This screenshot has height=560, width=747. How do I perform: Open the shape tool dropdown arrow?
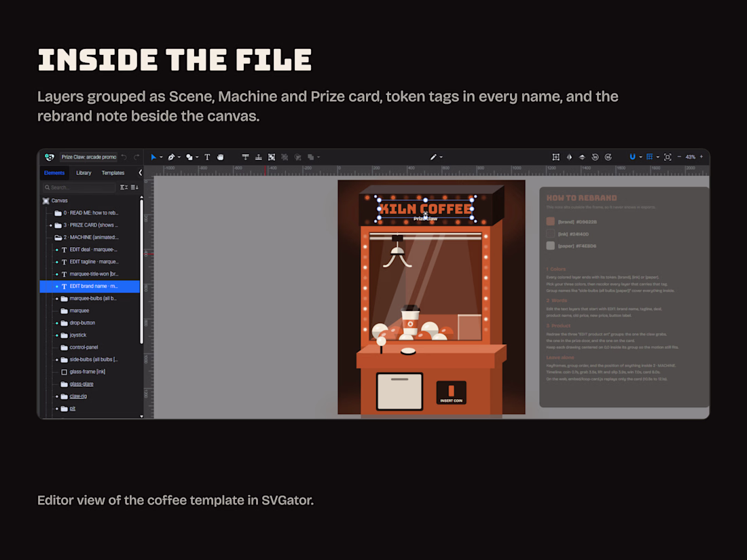pos(197,157)
